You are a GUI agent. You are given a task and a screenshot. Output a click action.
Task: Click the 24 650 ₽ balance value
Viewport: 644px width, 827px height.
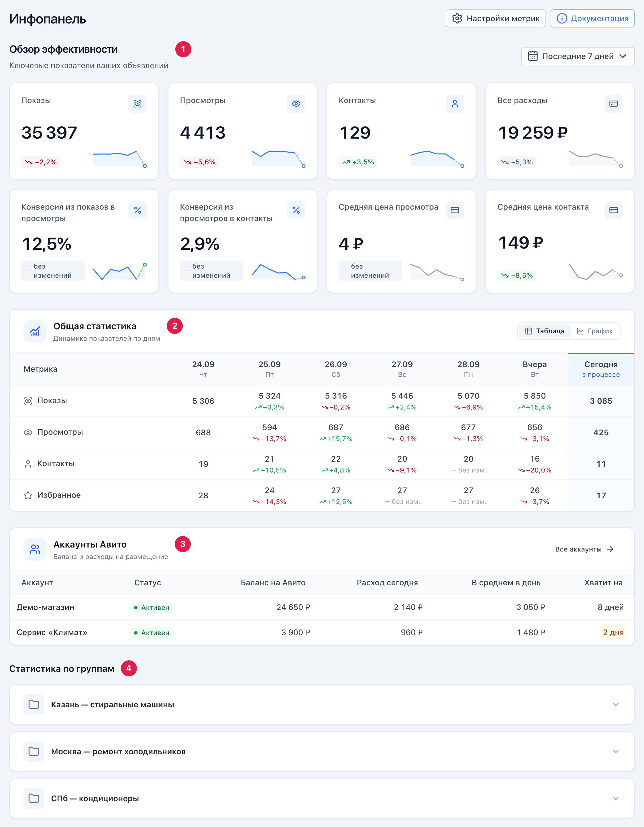point(293,607)
